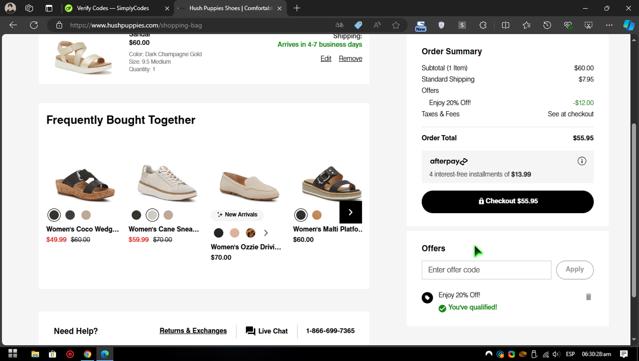The width and height of the screenshot is (639, 361).
Task: Open the extensions puzzle icon
Action: coord(483,25)
